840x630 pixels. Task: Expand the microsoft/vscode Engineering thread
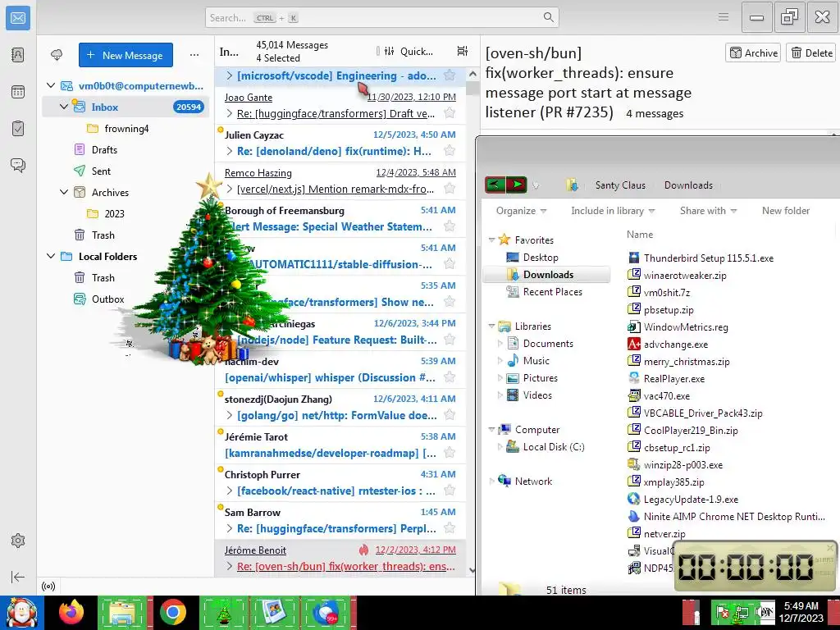[x=230, y=75]
